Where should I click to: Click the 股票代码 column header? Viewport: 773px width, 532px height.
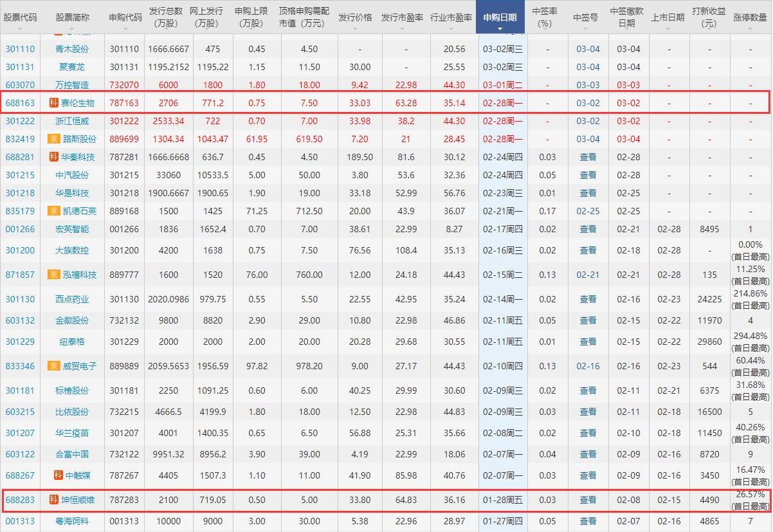(x=20, y=17)
